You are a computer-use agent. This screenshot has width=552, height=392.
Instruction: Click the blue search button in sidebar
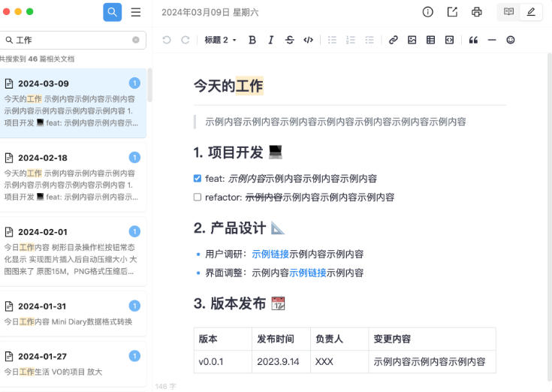click(x=113, y=12)
